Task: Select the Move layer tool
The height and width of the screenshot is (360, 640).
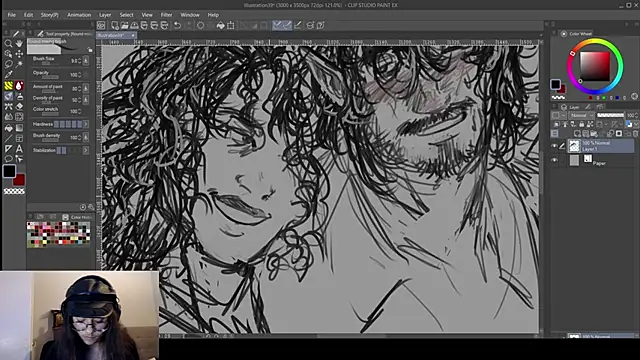Action: tap(19, 54)
